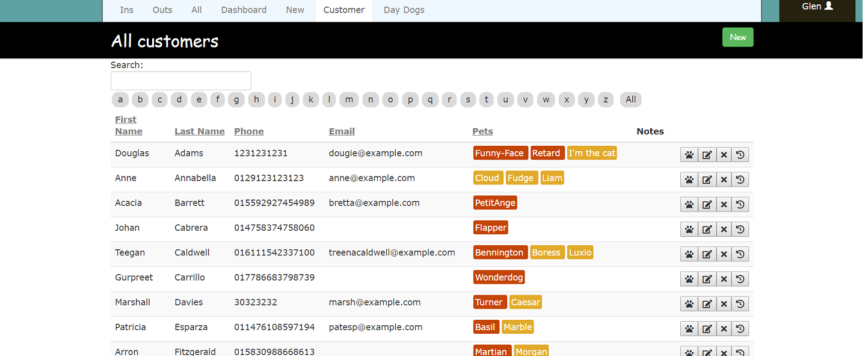This screenshot has height=356, width=868.
Task: View history for Douglas Adams
Action: (x=740, y=155)
